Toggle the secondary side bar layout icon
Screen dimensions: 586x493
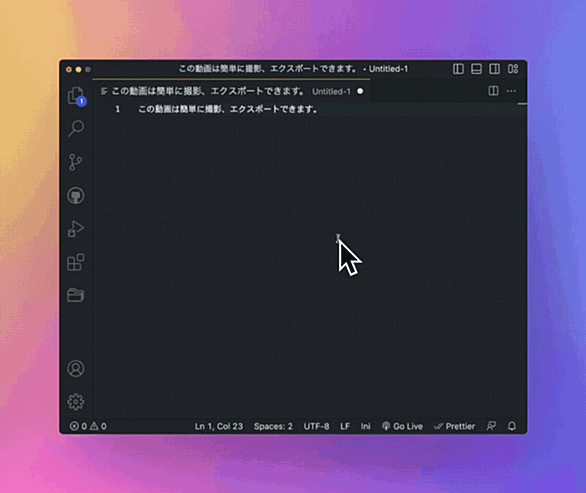494,69
